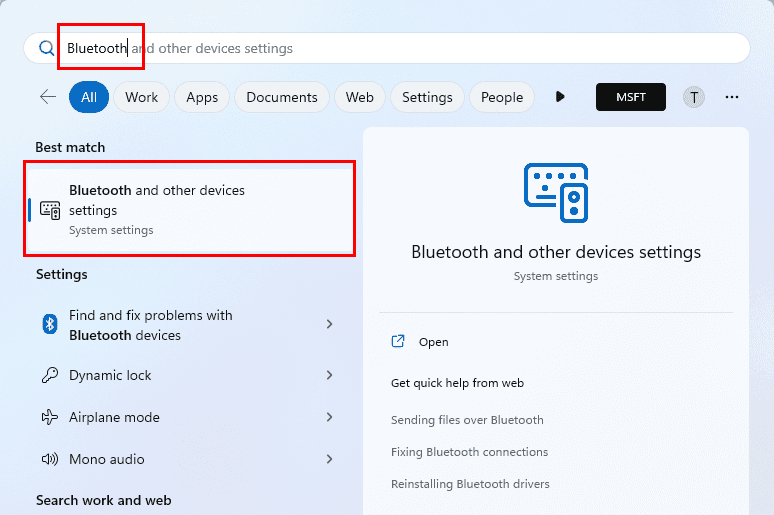Image resolution: width=774 pixels, height=515 pixels.
Task: Click the T user avatar
Action: (694, 97)
